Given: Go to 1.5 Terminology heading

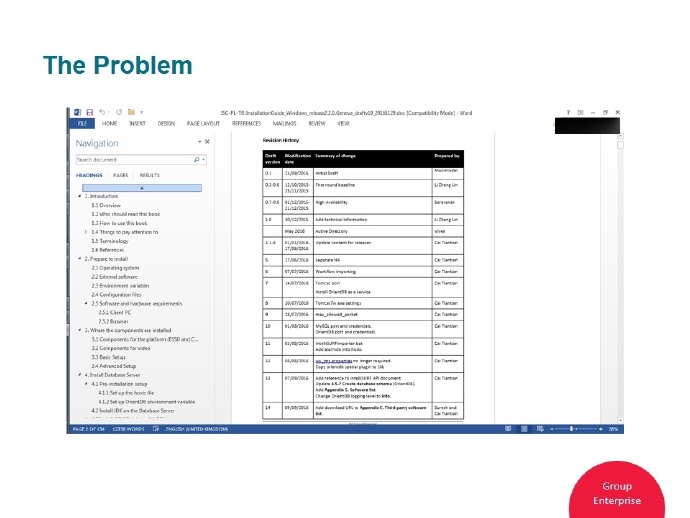Looking at the screenshot, I should tap(109, 240).
